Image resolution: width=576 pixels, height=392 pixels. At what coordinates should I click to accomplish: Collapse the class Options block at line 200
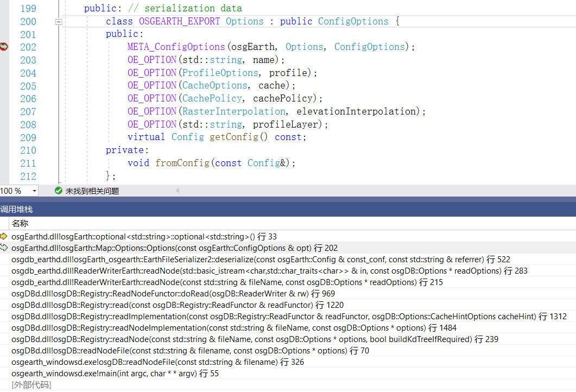tap(59, 22)
